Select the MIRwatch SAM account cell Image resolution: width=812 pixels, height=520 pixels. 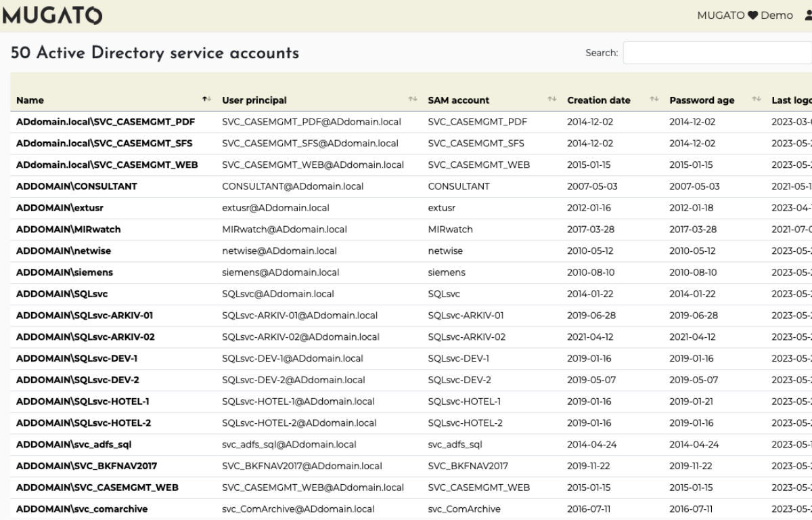coord(450,230)
